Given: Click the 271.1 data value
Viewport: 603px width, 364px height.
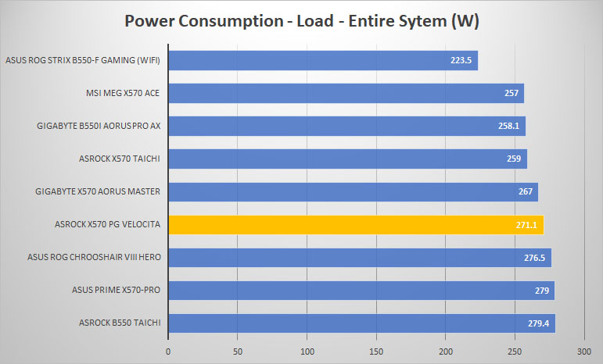Looking at the screenshot, I should pos(526,225).
